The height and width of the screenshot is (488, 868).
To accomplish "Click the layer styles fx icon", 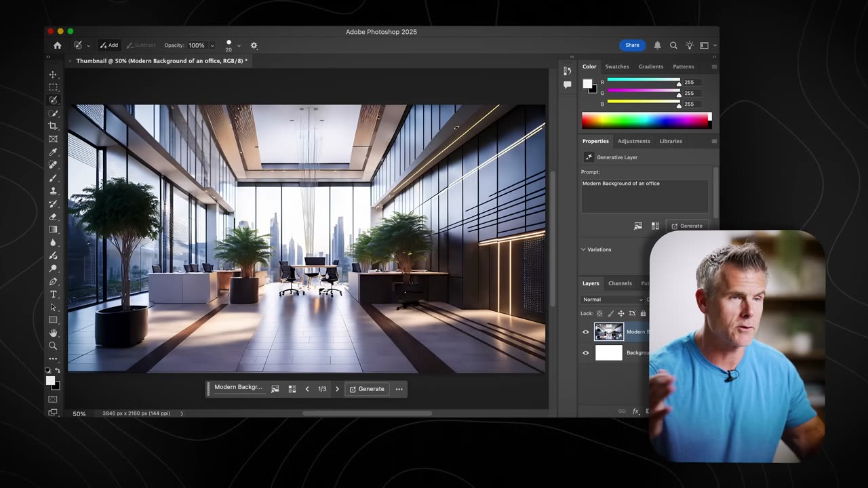I will pos(636,411).
